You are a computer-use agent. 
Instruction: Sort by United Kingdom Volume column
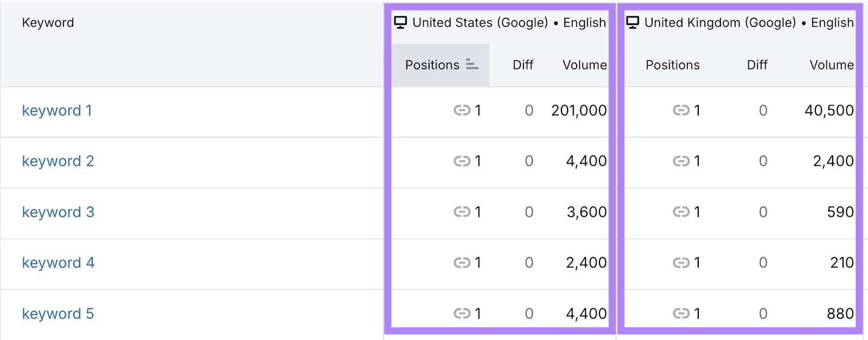[831, 65]
